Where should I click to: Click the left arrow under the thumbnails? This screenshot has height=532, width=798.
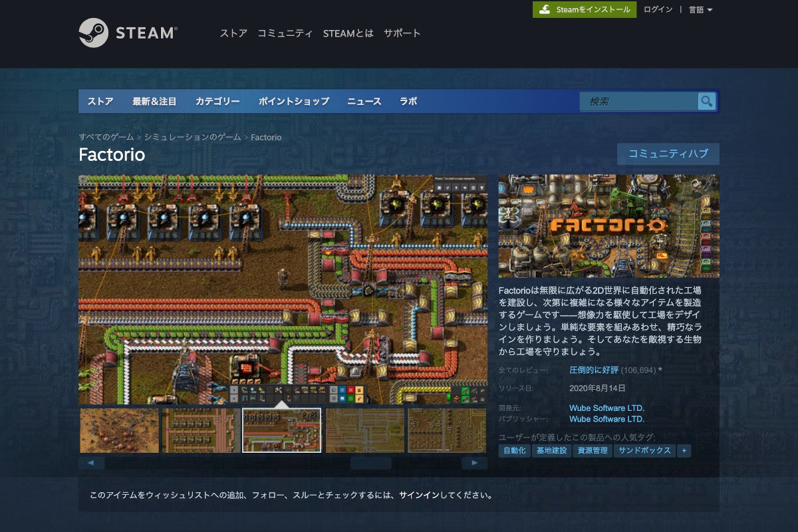pos(91,463)
